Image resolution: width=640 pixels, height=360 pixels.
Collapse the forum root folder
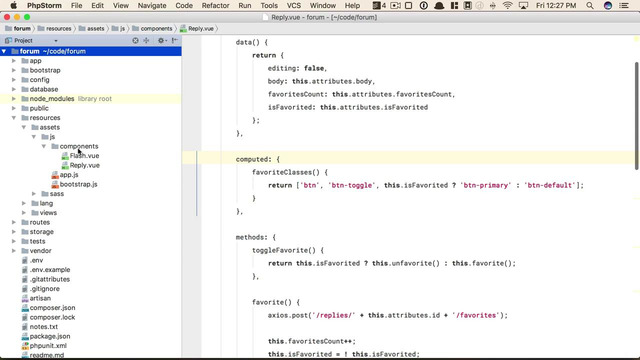(x=4, y=51)
